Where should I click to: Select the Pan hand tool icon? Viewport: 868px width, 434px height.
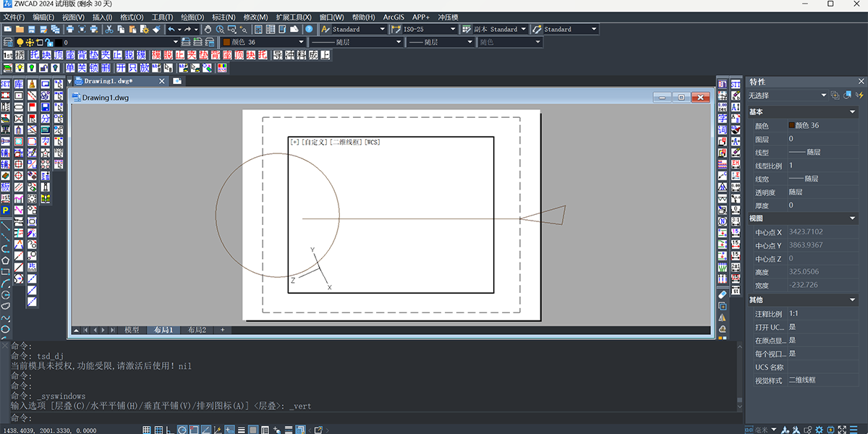[208, 30]
